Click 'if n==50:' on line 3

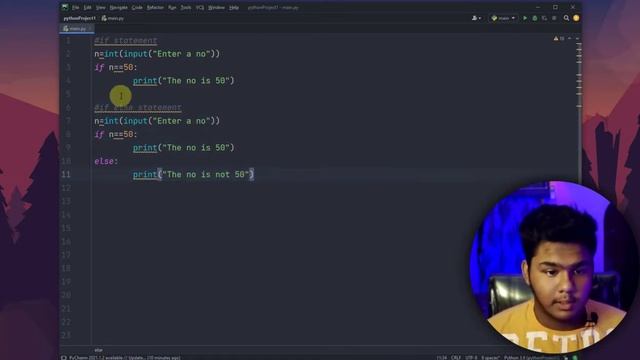click(116, 67)
